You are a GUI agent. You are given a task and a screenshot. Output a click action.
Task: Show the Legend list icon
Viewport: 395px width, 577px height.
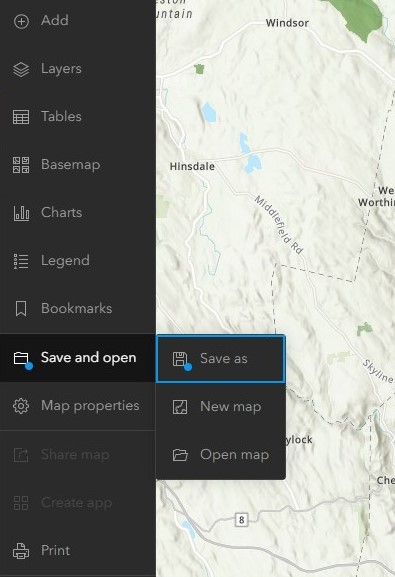click(x=21, y=261)
